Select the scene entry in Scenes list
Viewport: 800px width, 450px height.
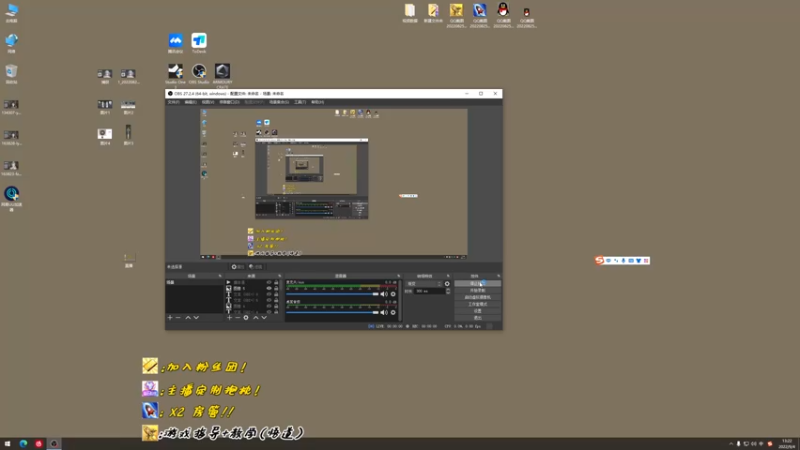(x=194, y=282)
